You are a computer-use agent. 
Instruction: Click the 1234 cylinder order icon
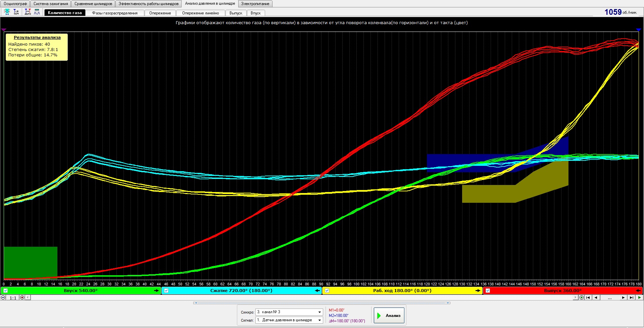coord(16,12)
